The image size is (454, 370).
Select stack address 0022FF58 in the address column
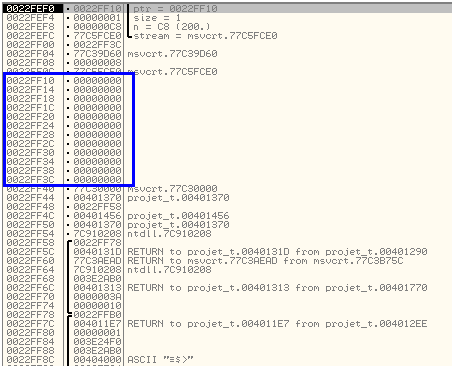(30, 242)
